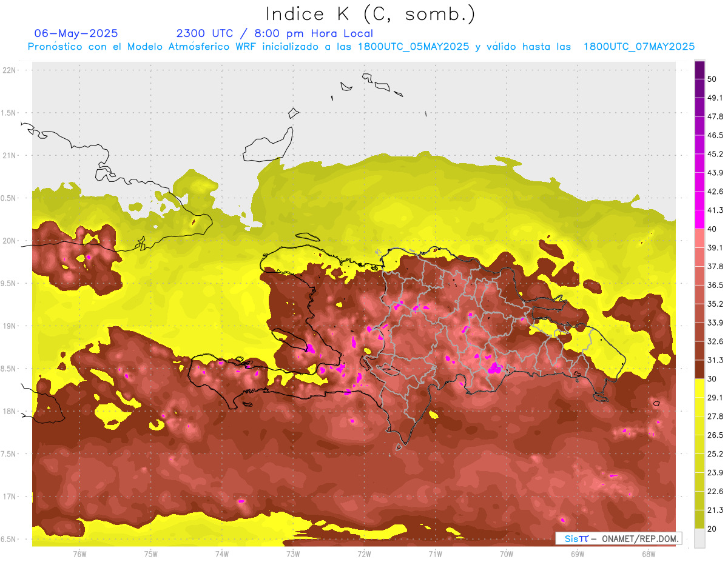The image size is (728, 562).
Task: Click the latitude label "18N"
Action: point(9,412)
